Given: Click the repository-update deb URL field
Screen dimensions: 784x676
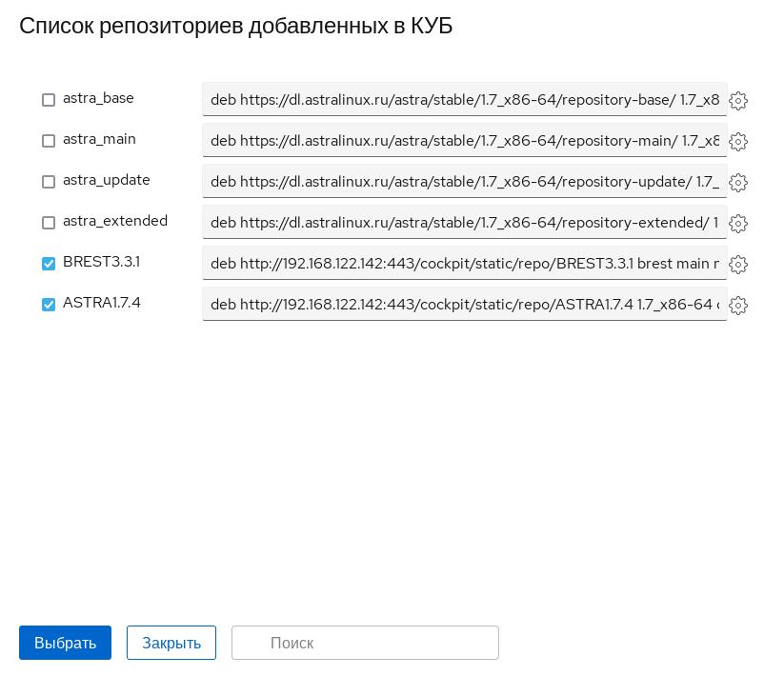Looking at the screenshot, I should 464,181.
